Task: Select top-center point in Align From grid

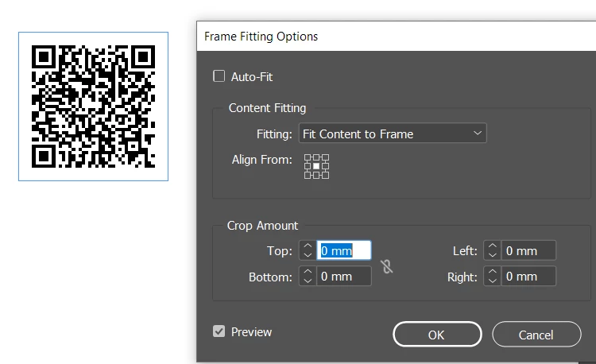Action: (316, 157)
